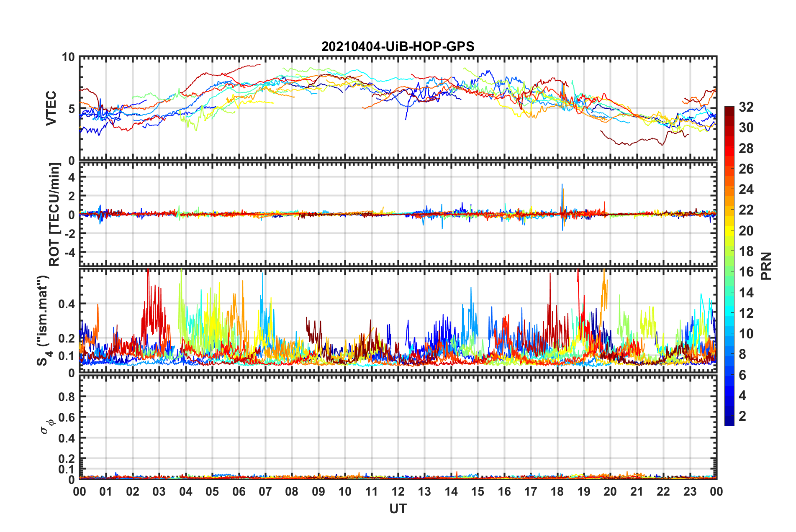Select the "17" hour tick label
This screenshot has width=796, height=532.
[x=531, y=491]
